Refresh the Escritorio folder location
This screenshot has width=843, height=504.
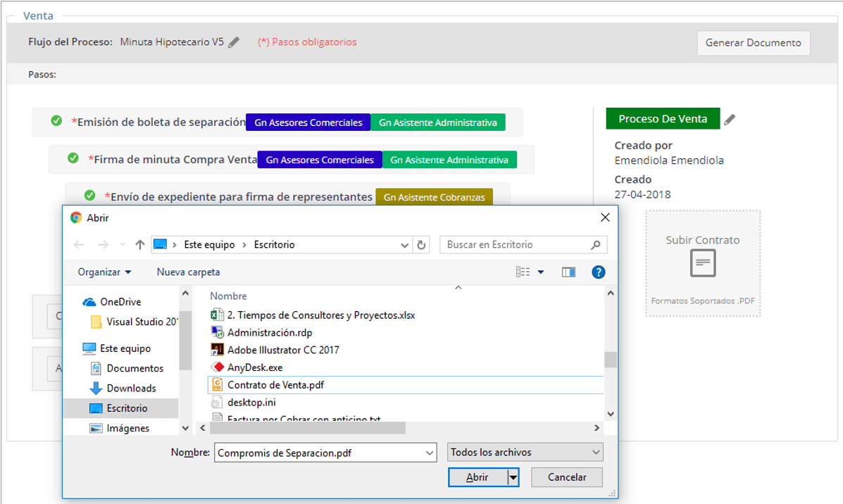[421, 245]
